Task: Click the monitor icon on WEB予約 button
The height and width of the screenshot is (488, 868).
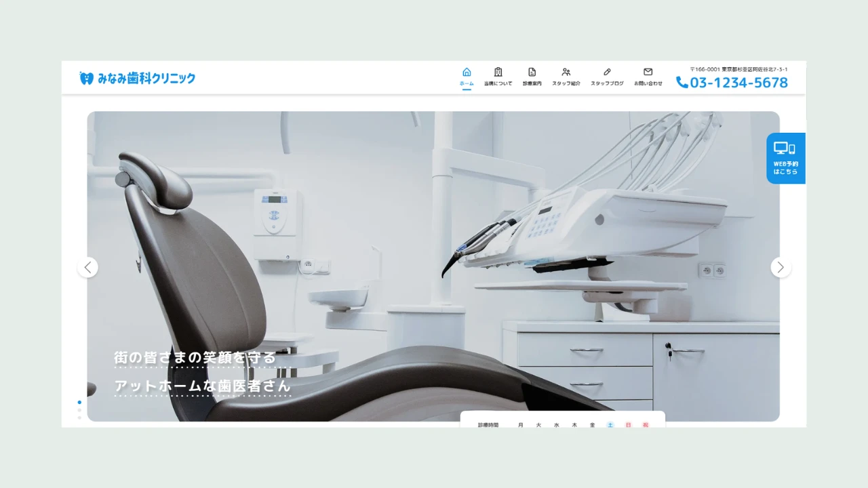Action: [x=785, y=148]
